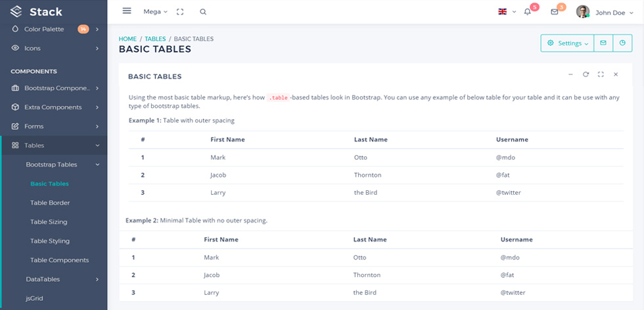Open mail envelope with 3 badge
The width and height of the screenshot is (644, 310).
tap(555, 12)
